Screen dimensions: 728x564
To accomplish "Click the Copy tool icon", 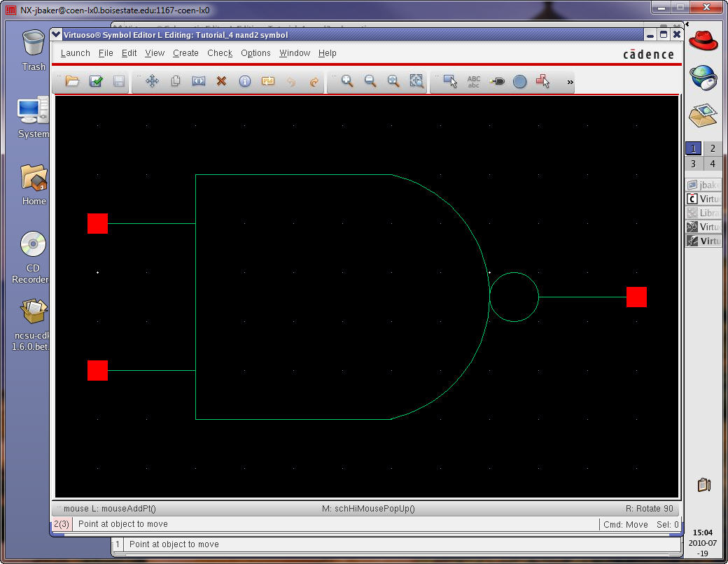I will (176, 82).
